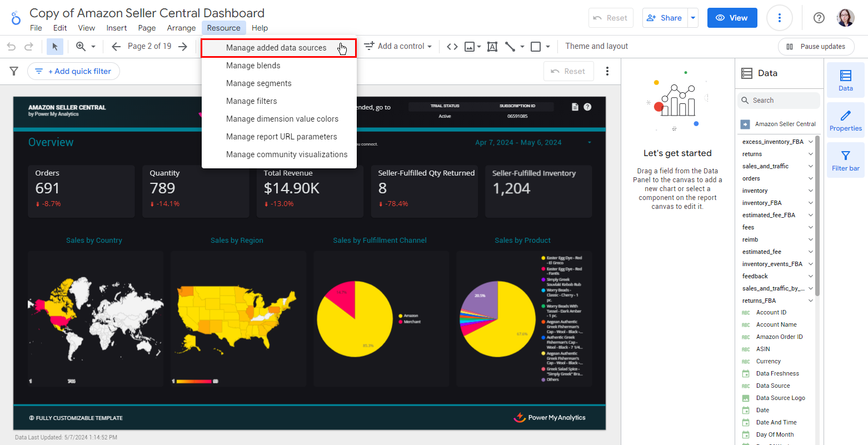
Task: Open the zoom level dropdown
Action: pyautogui.click(x=86, y=47)
